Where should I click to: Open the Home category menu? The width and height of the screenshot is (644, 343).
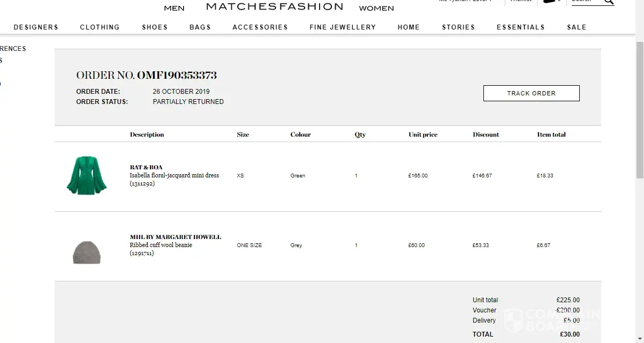[408, 27]
